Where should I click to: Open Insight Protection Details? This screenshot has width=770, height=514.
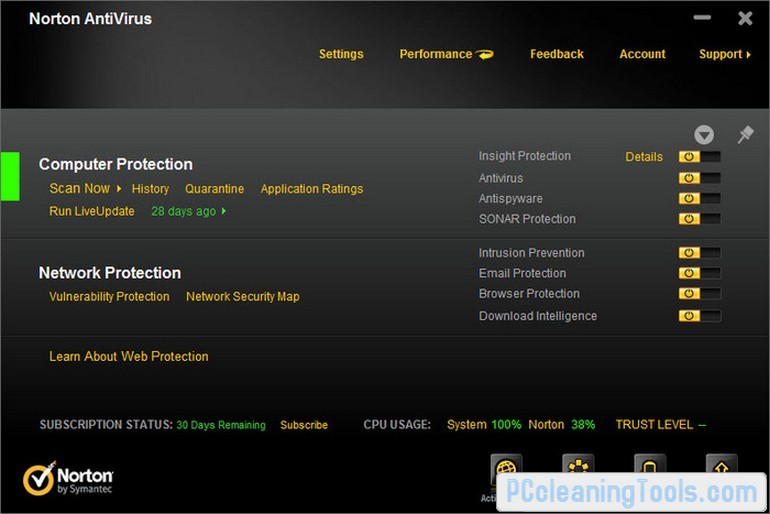click(644, 157)
